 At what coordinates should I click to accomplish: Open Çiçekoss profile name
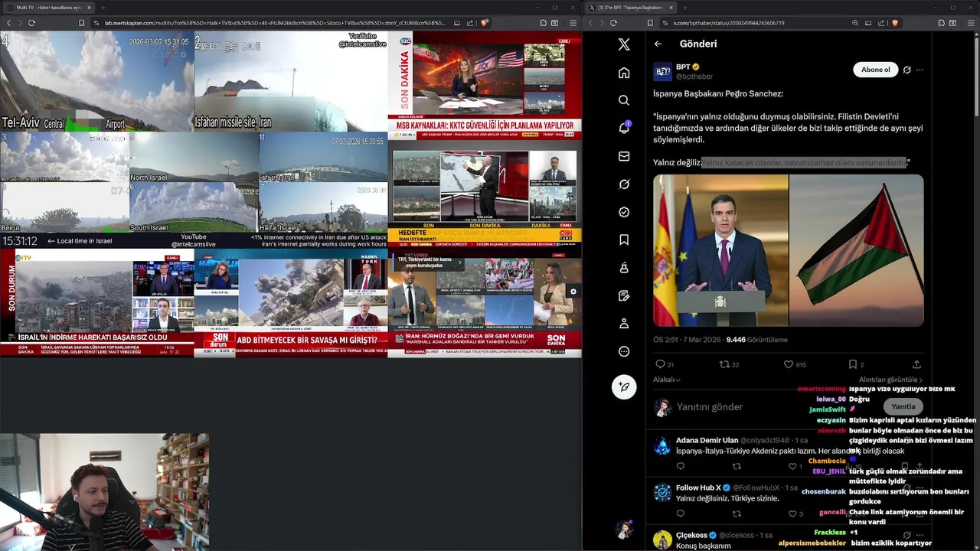pos(692,535)
